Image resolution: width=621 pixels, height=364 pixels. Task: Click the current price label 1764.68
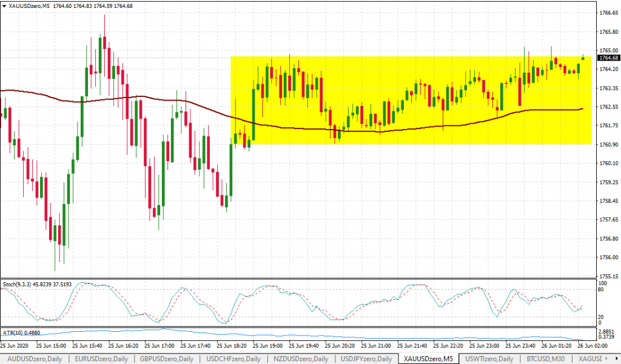coord(608,58)
